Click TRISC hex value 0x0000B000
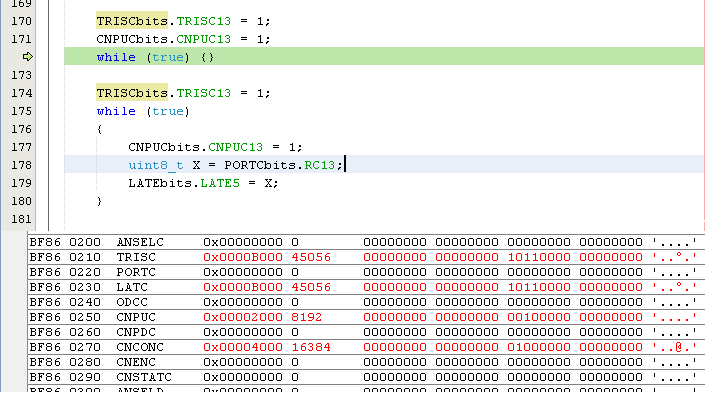This screenshot has height=393, width=705. click(243, 257)
